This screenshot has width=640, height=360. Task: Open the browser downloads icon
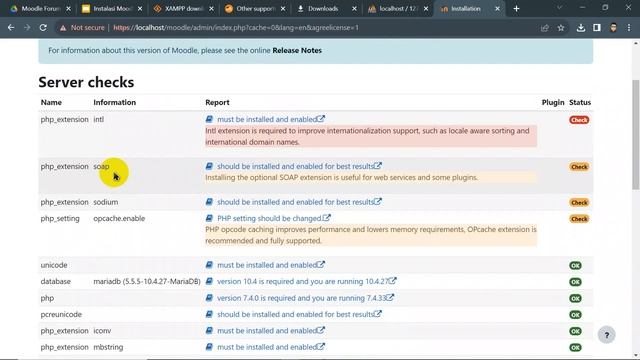(581, 28)
